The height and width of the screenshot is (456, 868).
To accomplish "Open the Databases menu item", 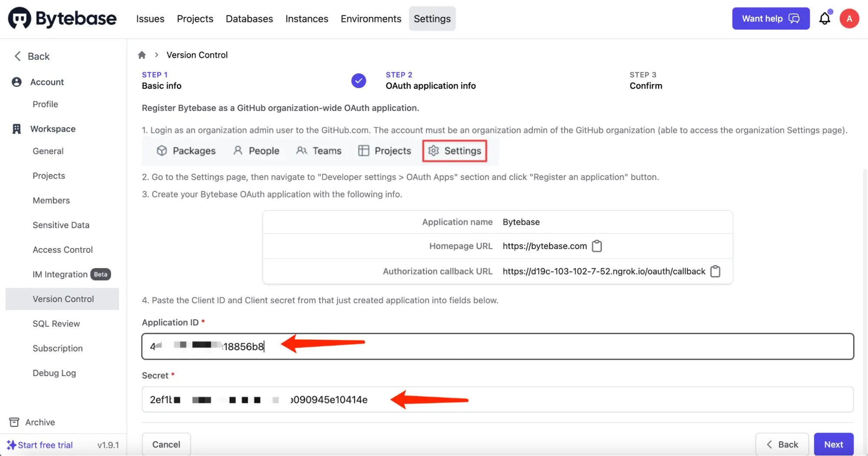I will click(249, 19).
